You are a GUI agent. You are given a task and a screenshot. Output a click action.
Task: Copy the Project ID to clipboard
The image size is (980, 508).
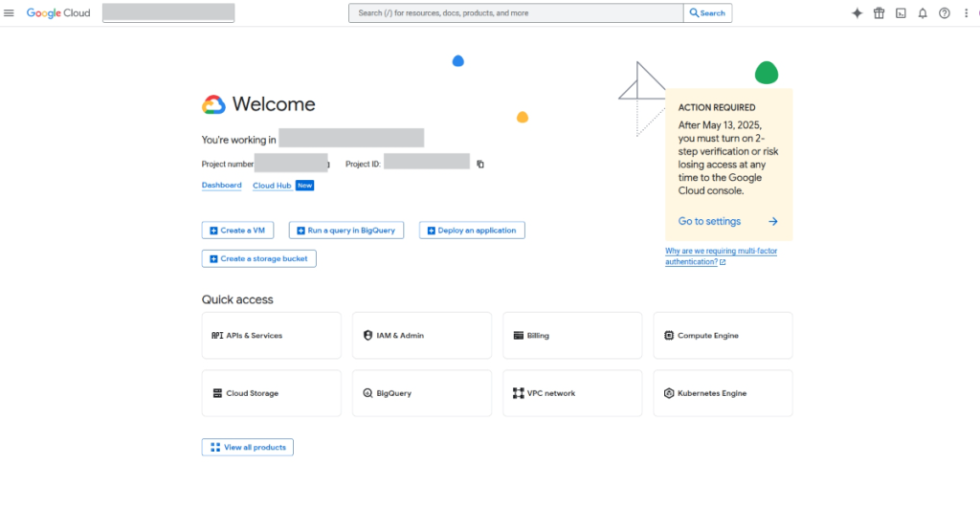point(480,165)
